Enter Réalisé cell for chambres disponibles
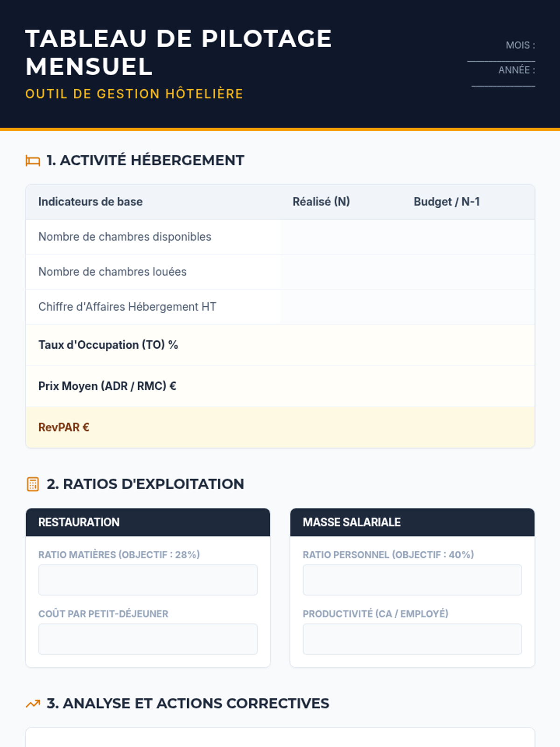 [341, 237]
